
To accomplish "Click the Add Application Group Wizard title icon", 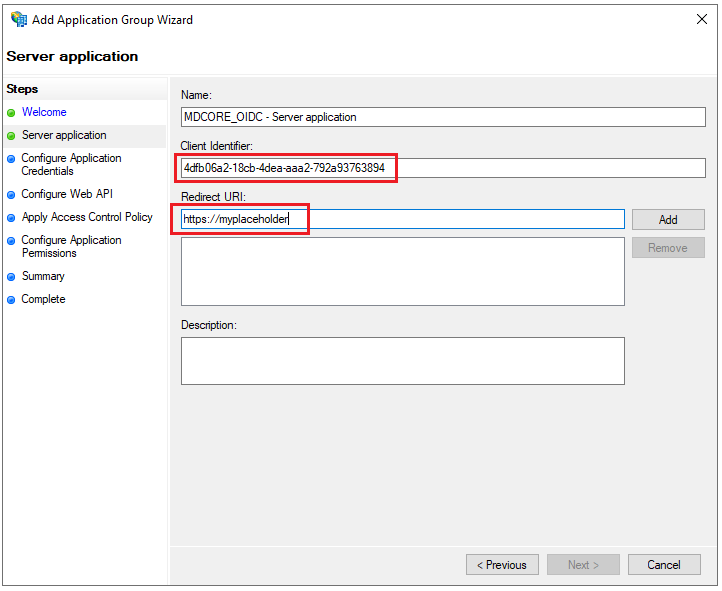I will point(19,19).
